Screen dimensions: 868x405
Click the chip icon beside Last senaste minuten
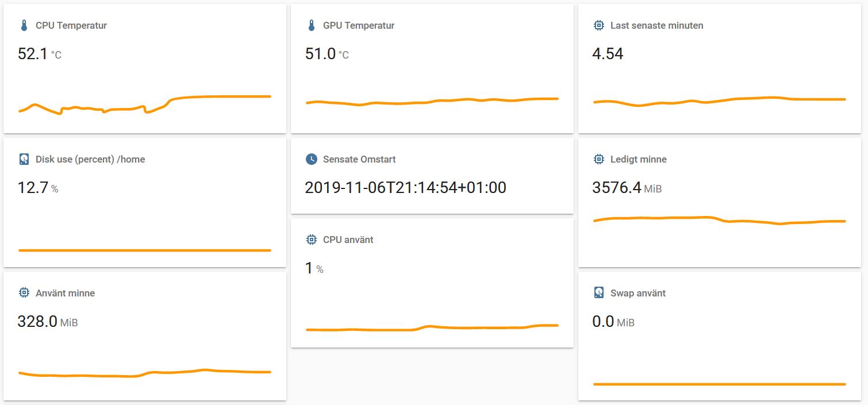[x=598, y=25]
